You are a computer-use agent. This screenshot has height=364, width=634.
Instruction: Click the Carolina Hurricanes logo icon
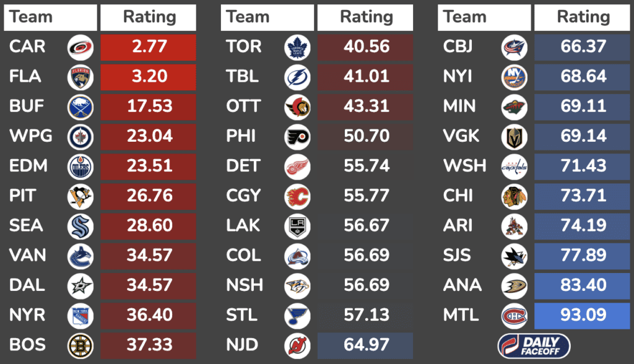(x=80, y=47)
